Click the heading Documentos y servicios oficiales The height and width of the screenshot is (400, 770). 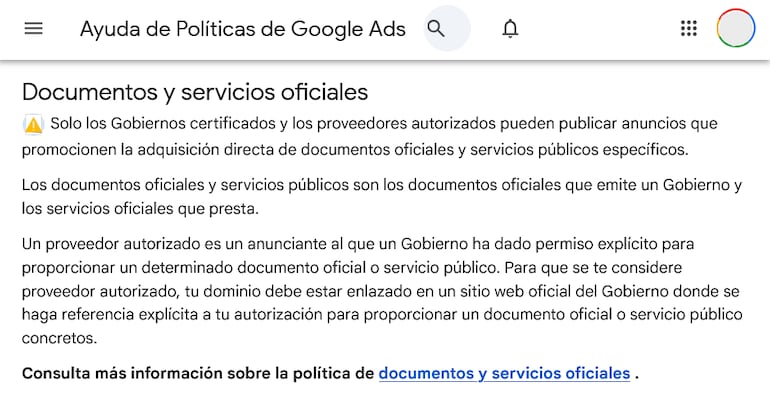(x=195, y=92)
